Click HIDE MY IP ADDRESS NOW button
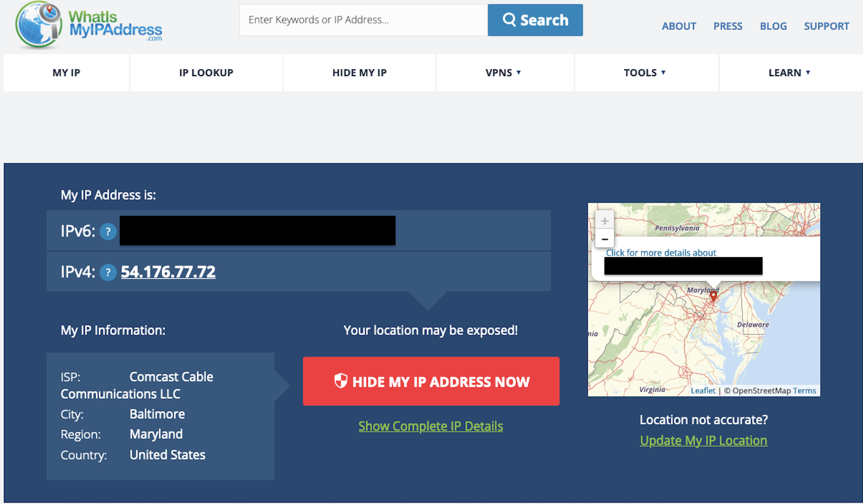Screen dimensions: 863x504 (x=431, y=381)
